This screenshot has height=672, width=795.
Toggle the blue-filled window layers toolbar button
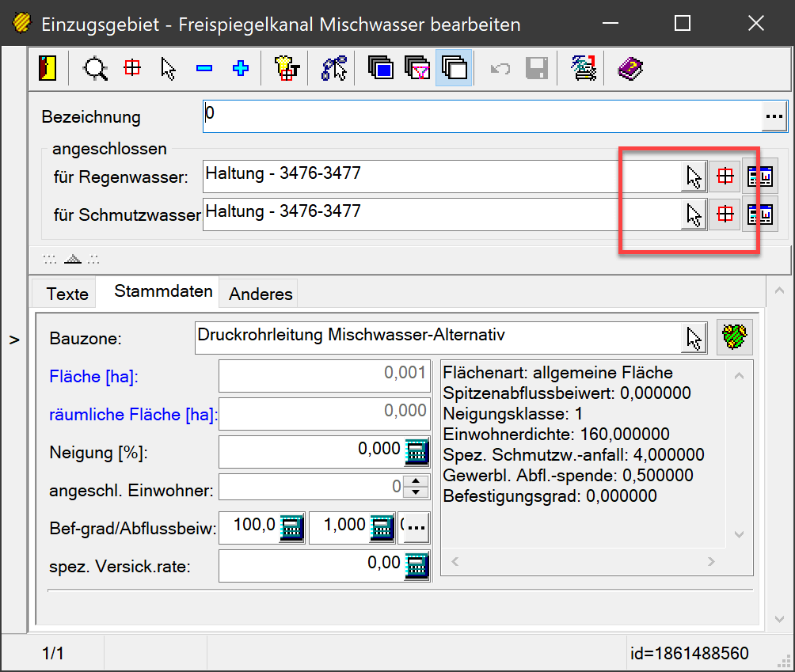coord(382,69)
